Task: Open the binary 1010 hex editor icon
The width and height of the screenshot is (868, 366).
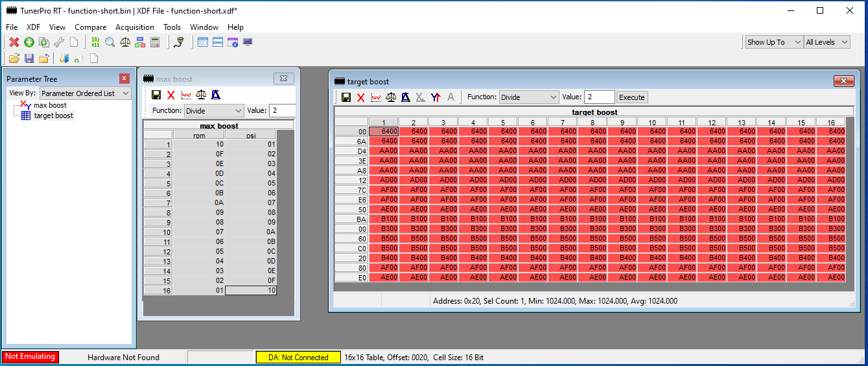Action: [95, 42]
